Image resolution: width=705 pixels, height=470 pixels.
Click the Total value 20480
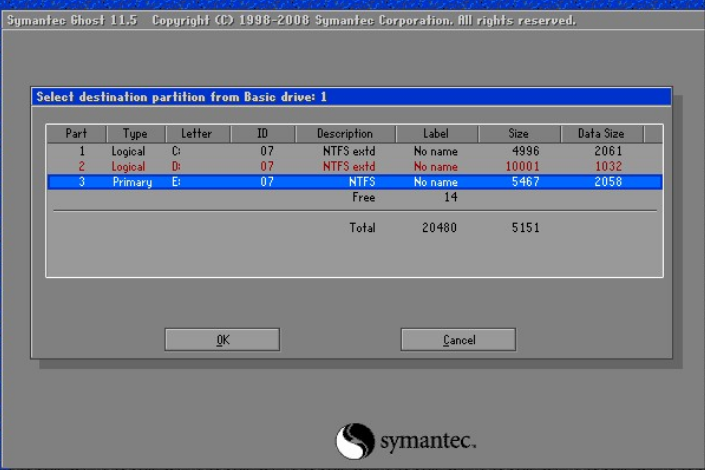click(x=439, y=228)
